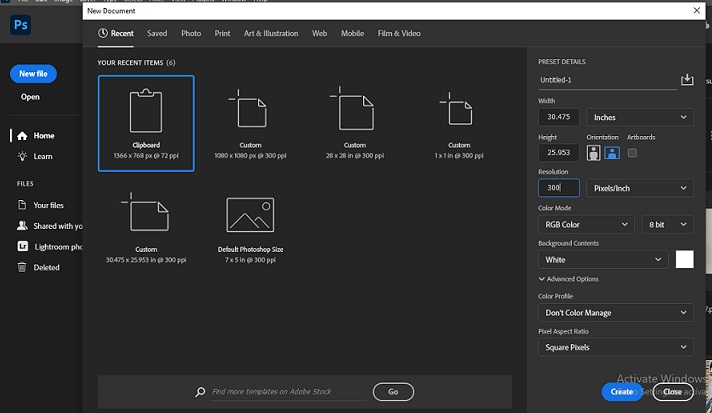
Task: Set orientation to landscape
Action: tap(610, 153)
